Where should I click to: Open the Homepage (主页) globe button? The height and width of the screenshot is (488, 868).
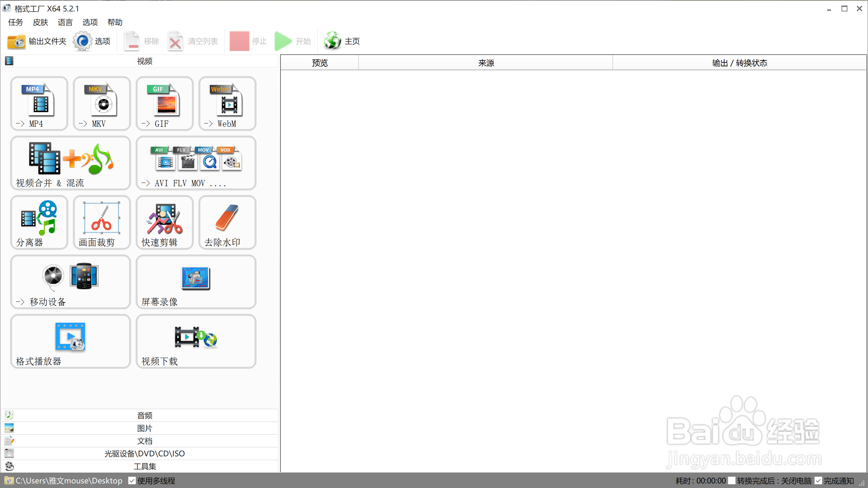click(342, 41)
